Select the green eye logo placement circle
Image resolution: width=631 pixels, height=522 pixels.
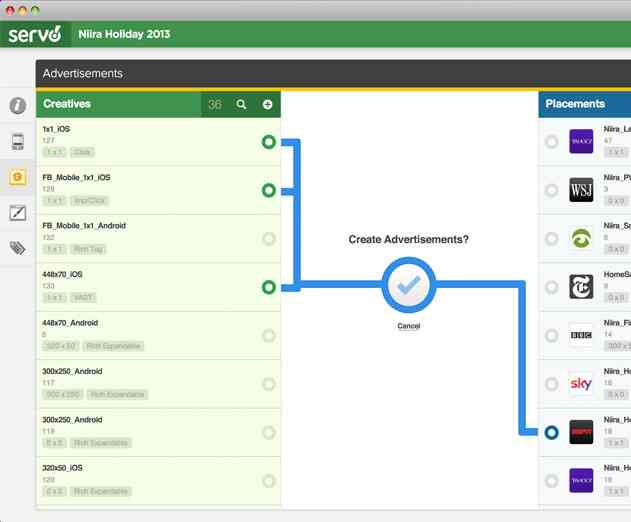551,239
